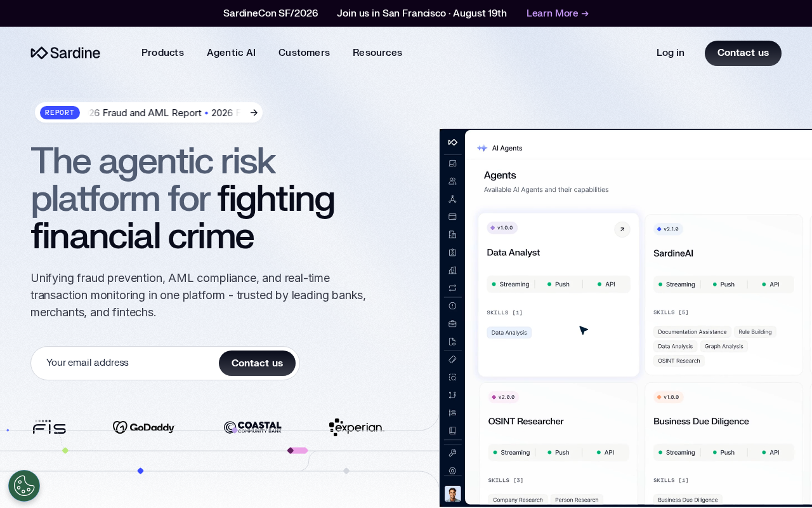Click Push status on OSINT Researcher card
812x508 pixels.
[x=558, y=453]
